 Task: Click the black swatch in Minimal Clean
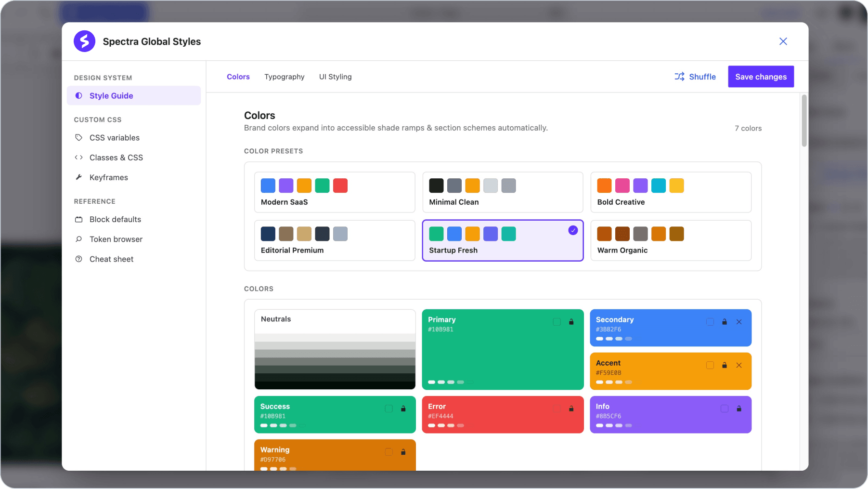click(436, 185)
